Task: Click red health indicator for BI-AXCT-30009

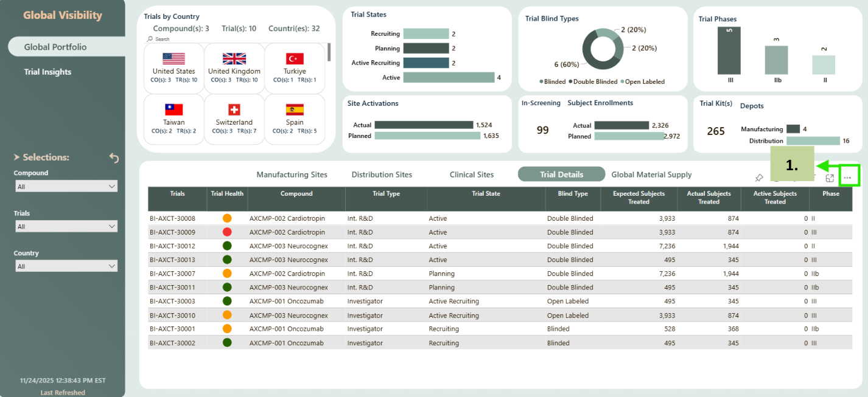Action: [x=227, y=232]
